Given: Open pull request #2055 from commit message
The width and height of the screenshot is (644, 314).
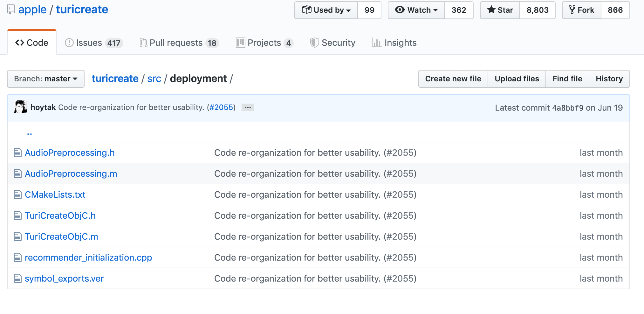Looking at the screenshot, I should pos(221,107).
